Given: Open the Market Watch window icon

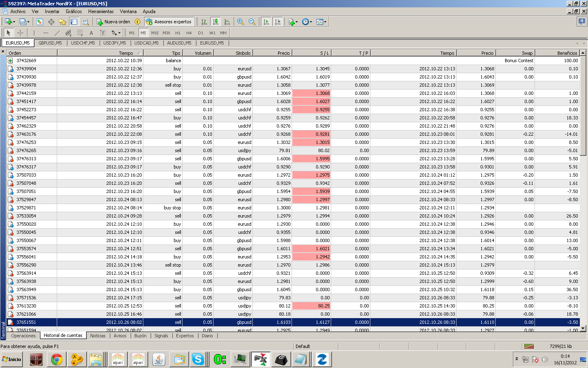Looking at the screenshot, I should (x=40, y=22).
